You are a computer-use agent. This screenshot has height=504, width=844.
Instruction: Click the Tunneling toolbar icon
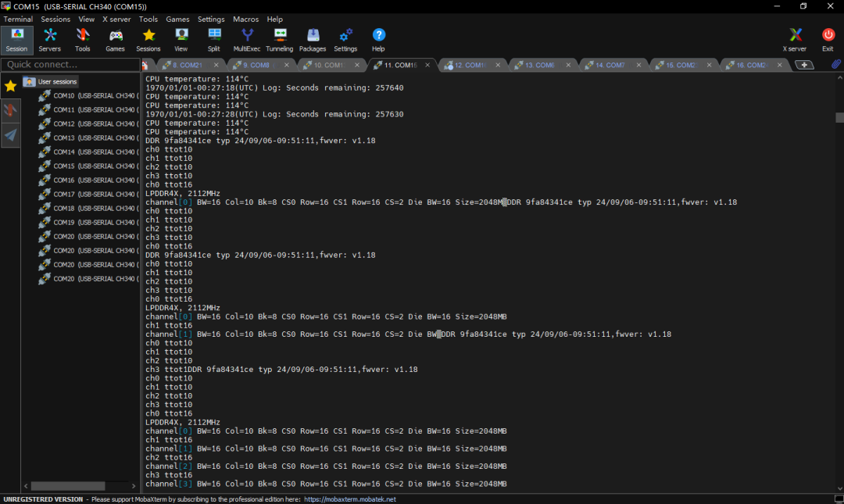(279, 39)
